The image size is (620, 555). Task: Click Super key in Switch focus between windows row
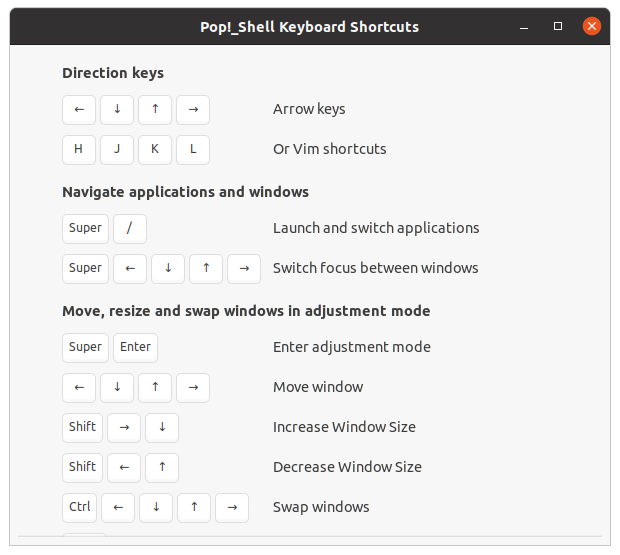click(x=85, y=268)
